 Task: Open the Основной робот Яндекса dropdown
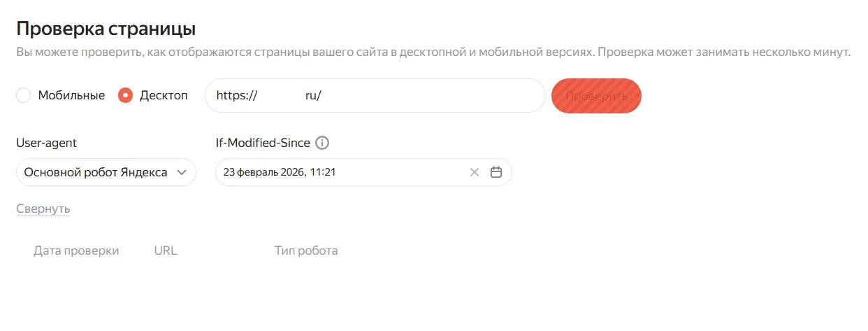96,172
